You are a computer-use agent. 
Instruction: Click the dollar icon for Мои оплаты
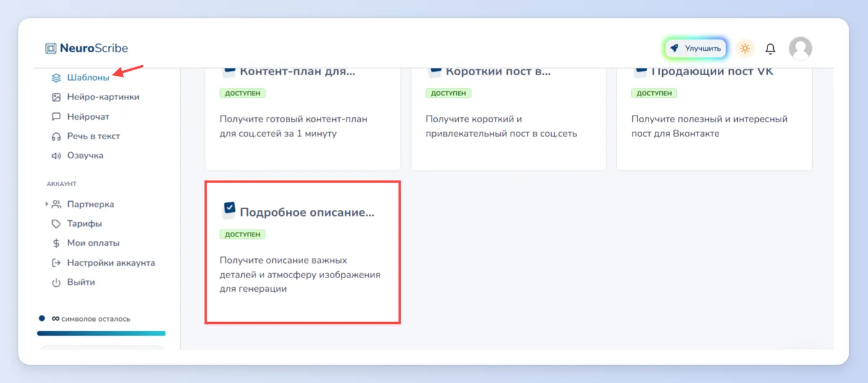point(56,243)
